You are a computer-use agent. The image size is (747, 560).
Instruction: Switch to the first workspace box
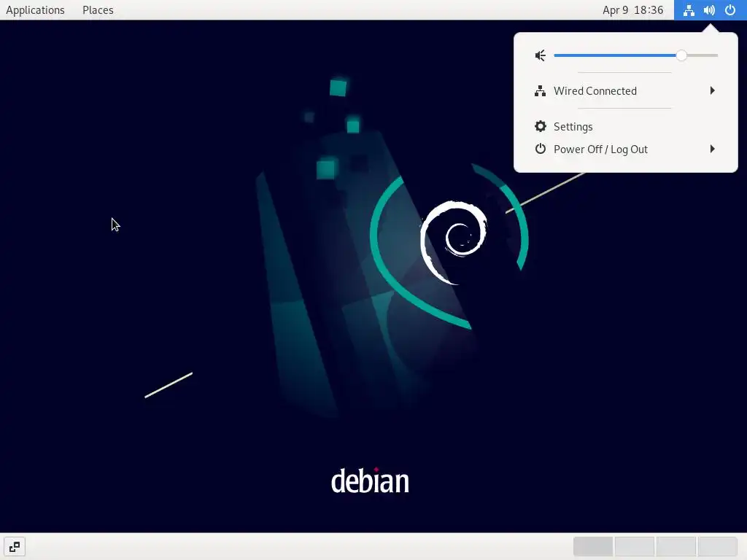(593, 547)
